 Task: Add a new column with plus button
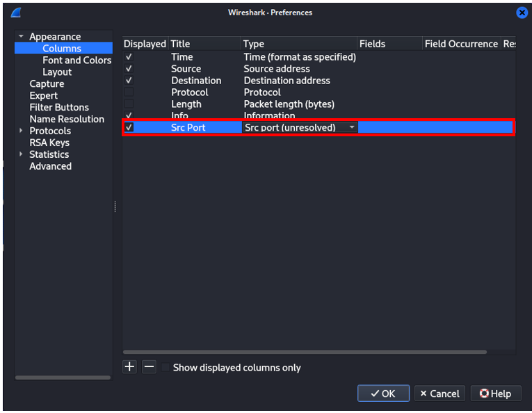coord(129,367)
